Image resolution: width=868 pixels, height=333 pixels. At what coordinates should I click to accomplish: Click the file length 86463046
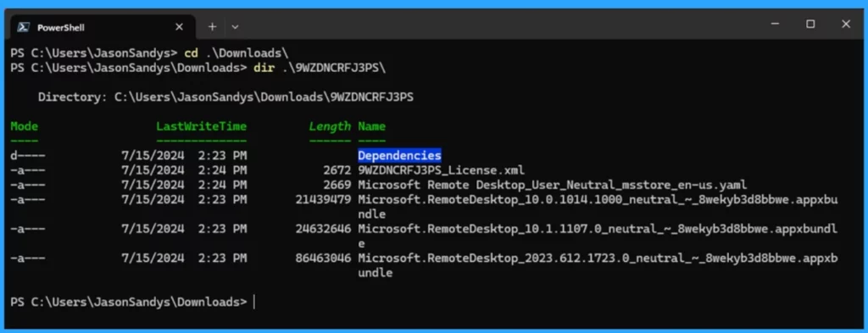tap(323, 258)
